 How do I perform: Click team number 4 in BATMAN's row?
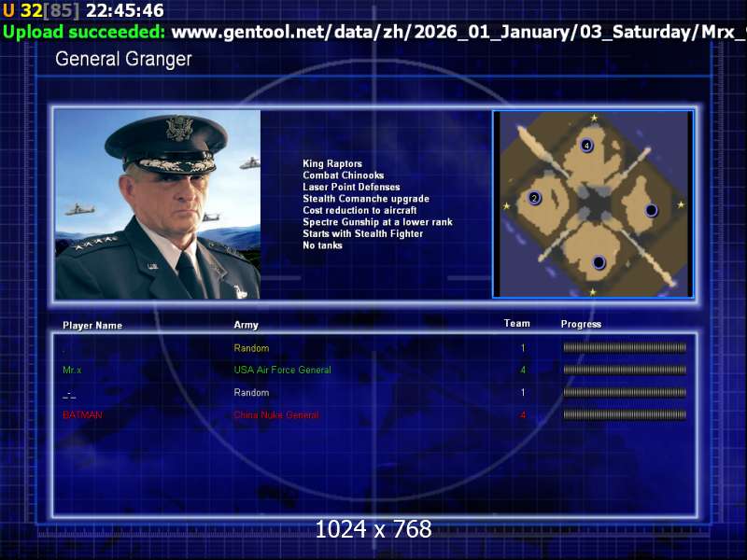click(x=523, y=414)
